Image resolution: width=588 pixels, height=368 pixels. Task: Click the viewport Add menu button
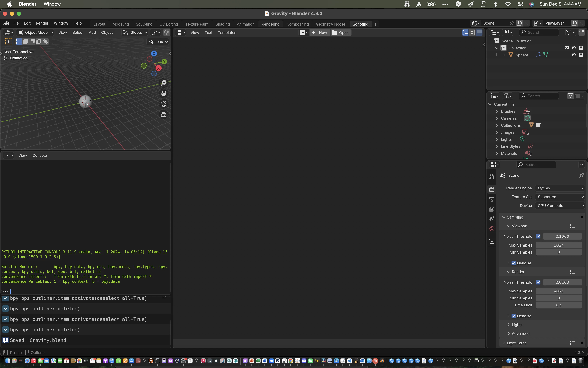tap(92, 32)
